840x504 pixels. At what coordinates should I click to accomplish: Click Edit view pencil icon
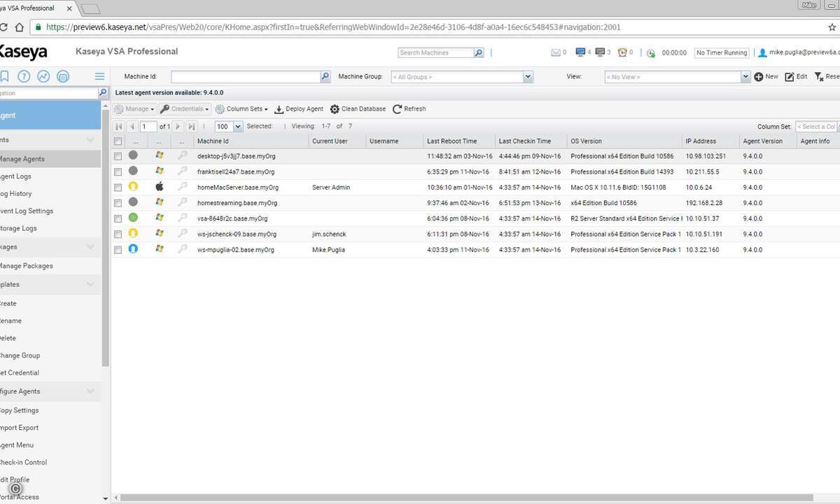click(789, 77)
